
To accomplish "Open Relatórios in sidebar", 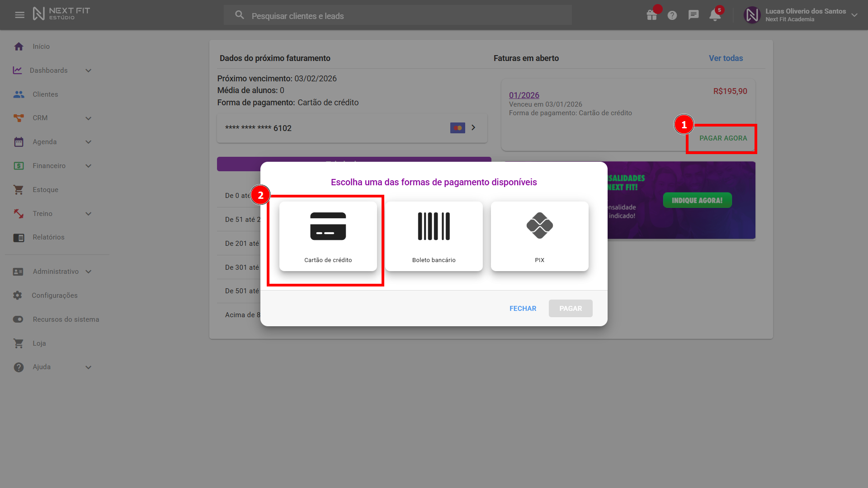I will coord(48,237).
